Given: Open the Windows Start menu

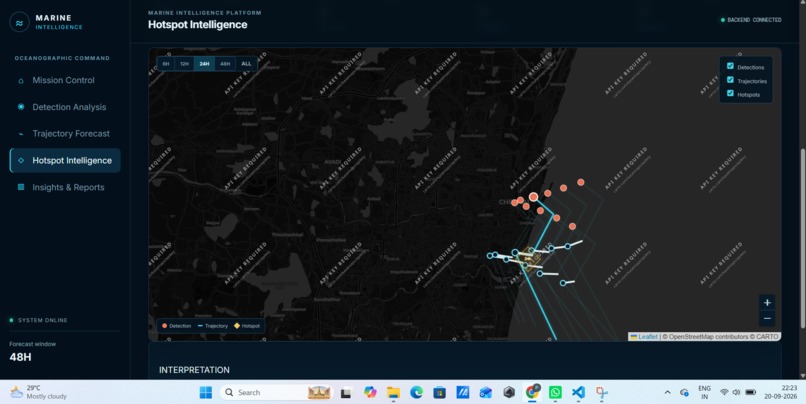Looking at the screenshot, I should coord(206,393).
